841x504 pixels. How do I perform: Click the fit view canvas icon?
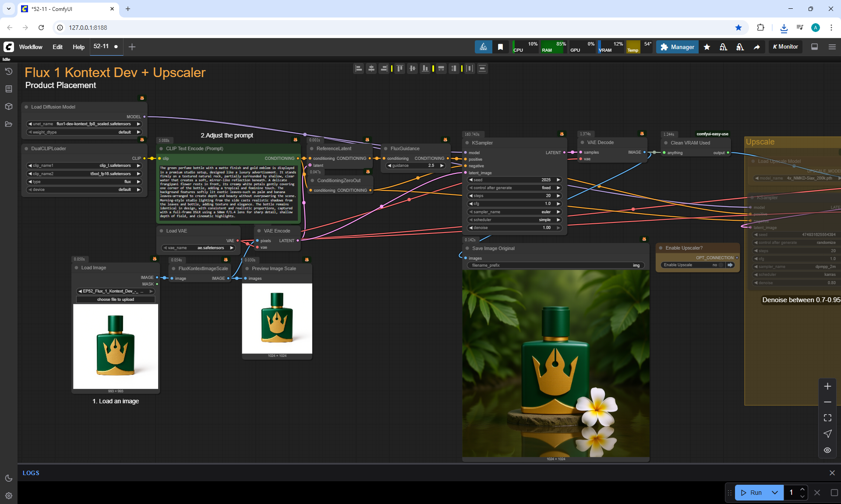pos(827,418)
